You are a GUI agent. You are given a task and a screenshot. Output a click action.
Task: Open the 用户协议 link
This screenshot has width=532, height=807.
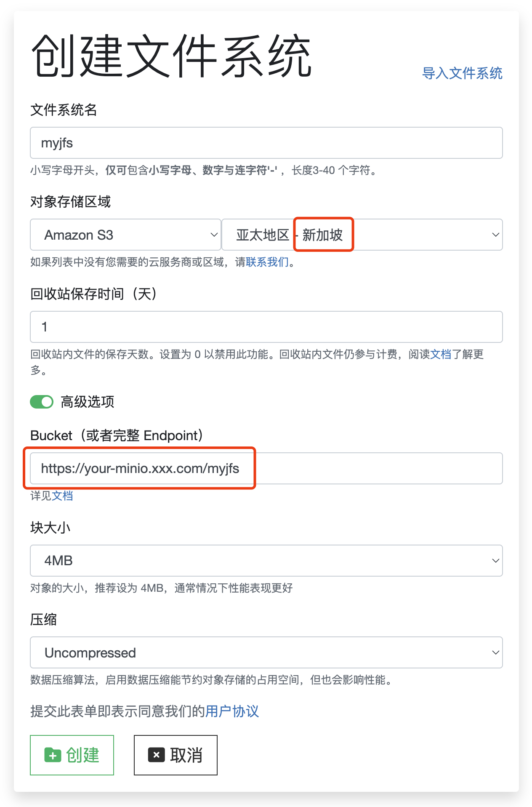232,711
